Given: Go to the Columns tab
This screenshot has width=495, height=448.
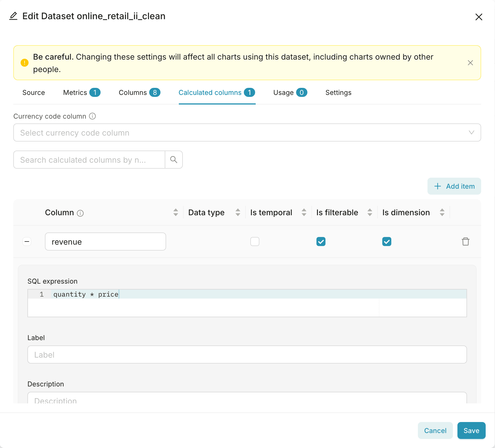Looking at the screenshot, I should click(x=140, y=93).
